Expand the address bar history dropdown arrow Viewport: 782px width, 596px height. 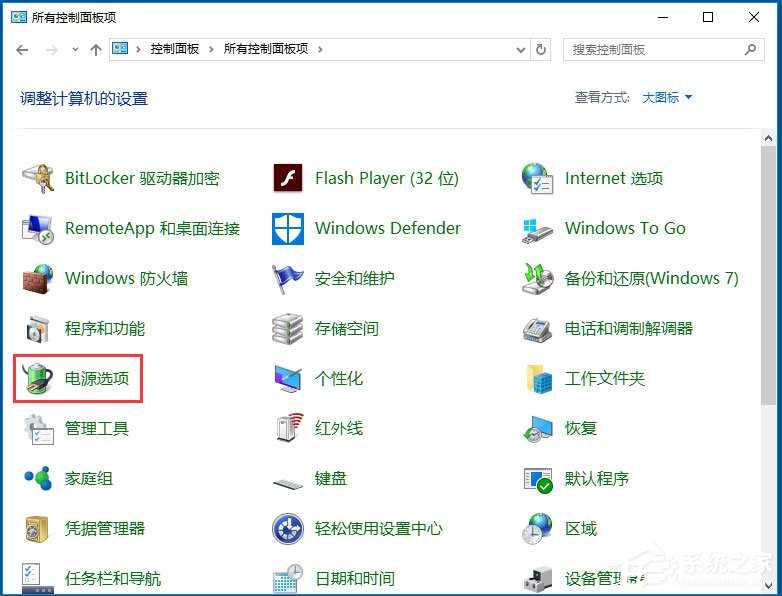[520, 49]
